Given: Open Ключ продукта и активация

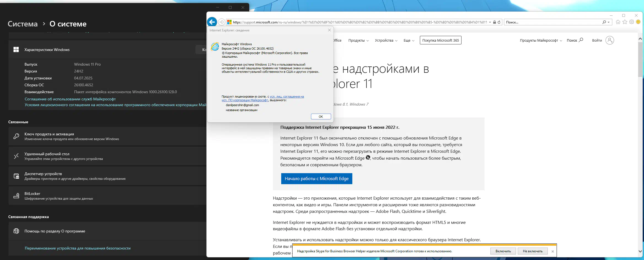Looking at the screenshot, I should (108, 136).
